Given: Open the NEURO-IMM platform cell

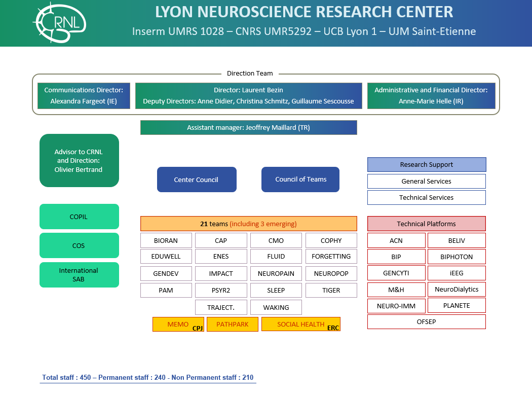Looking at the screenshot, I should (396, 306).
